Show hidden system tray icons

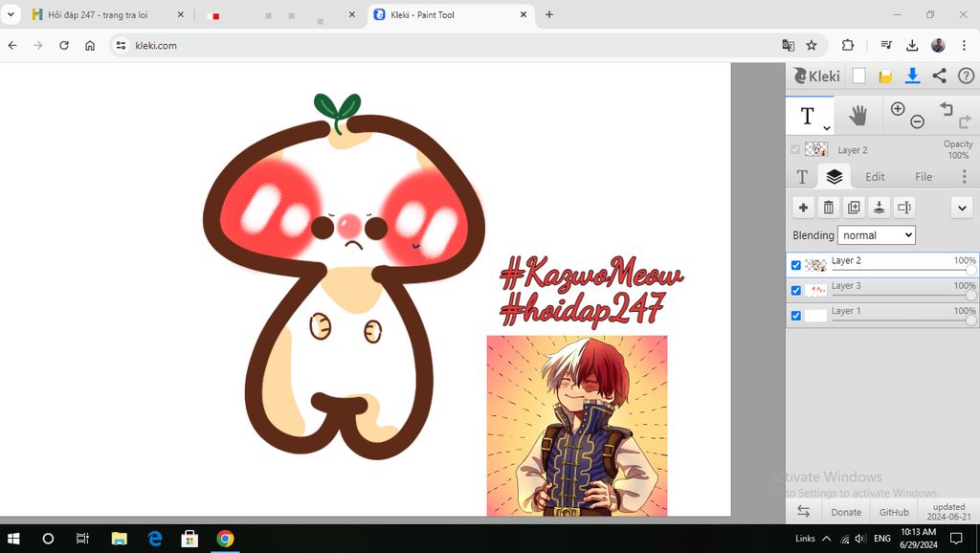[826, 539]
